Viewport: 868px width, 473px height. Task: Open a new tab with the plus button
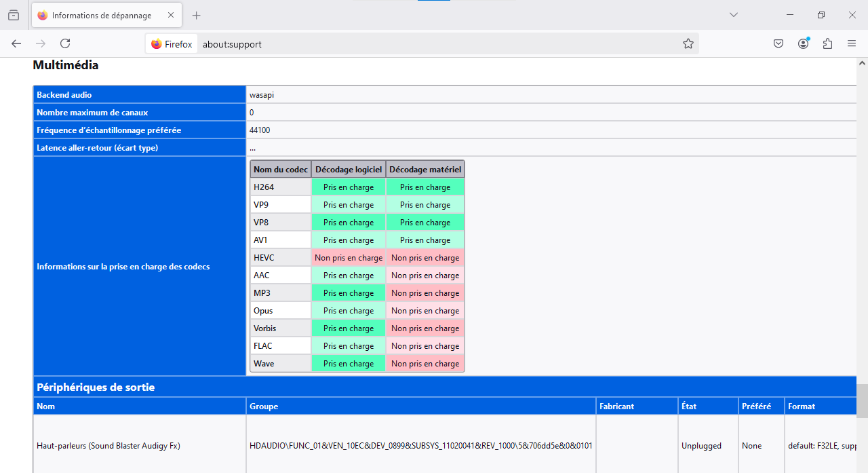197,15
